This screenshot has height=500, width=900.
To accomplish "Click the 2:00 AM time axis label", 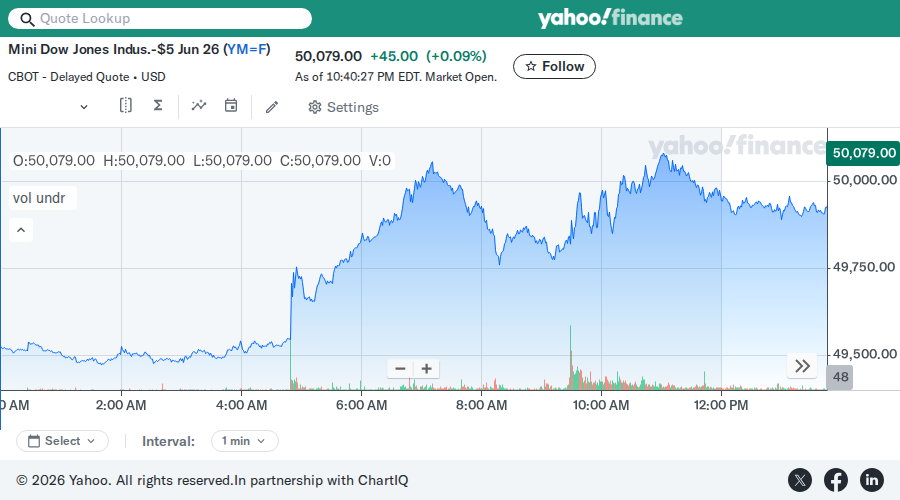I will click(x=121, y=405).
